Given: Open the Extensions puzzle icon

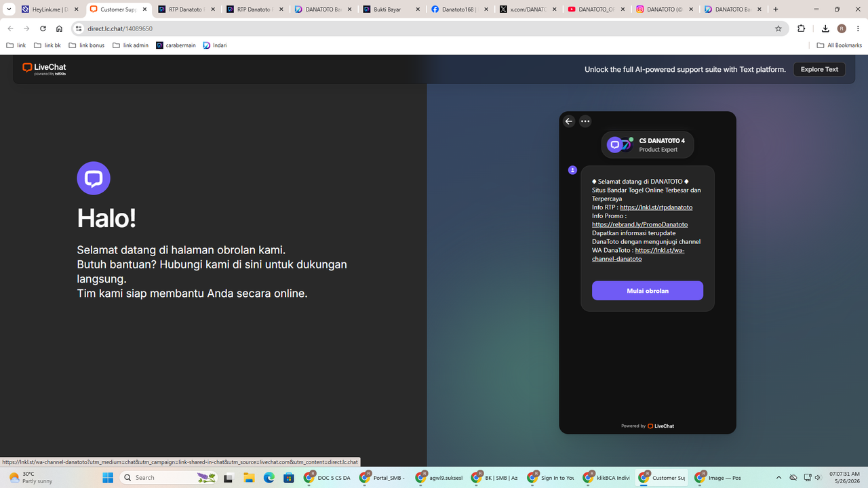Looking at the screenshot, I should click(802, 28).
